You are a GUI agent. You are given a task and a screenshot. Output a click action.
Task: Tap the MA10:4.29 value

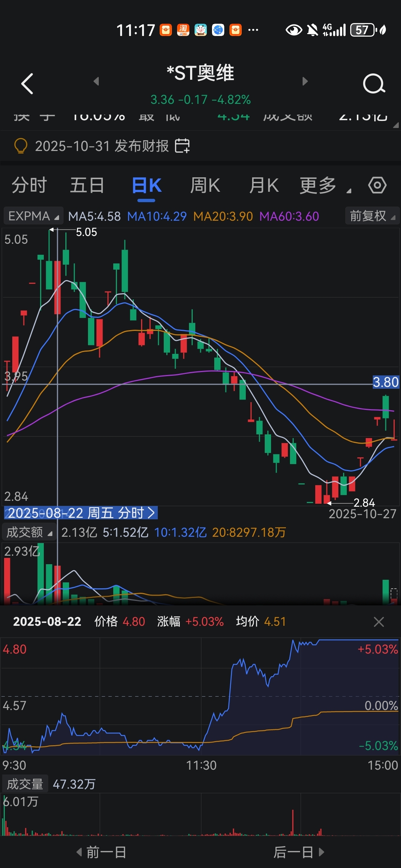click(157, 216)
